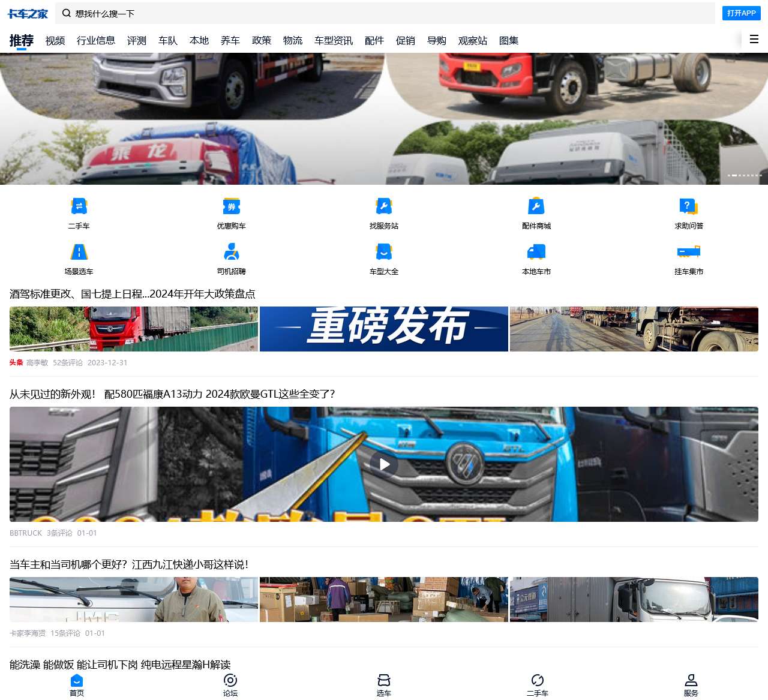
Task: Open article 酒驾标准更改、国七提上日程
Action: pyautogui.click(x=133, y=294)
